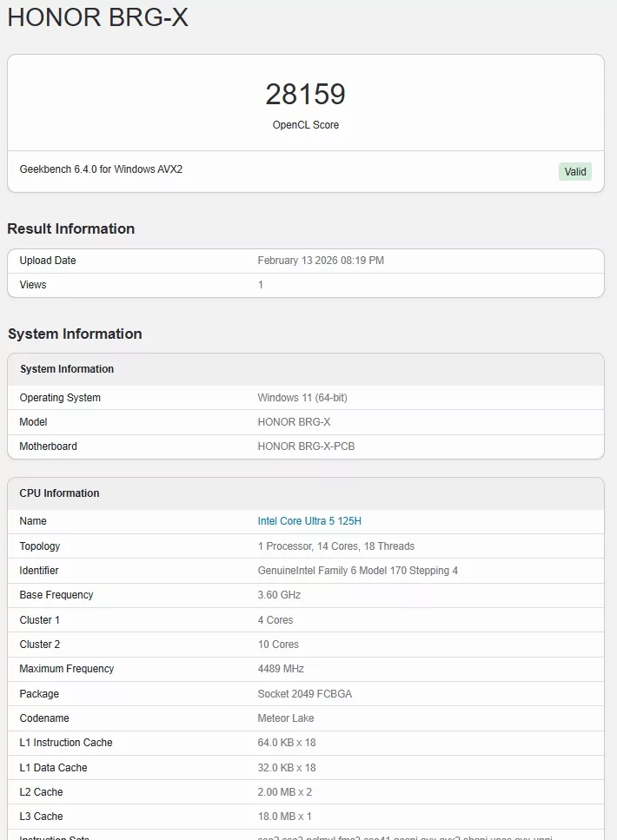Select the Windows 11 (64-bit) operating system value
617x840 pixels.
pyautogui.click(x=302, y=398)
